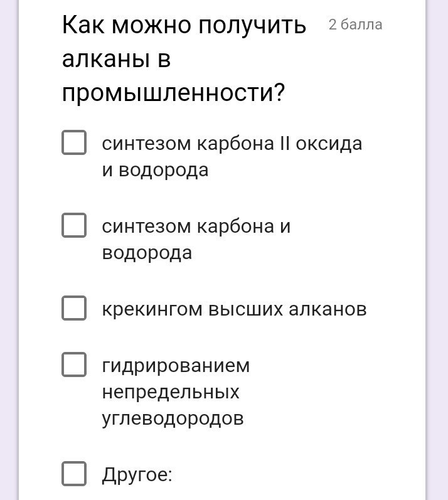Tick the checkbox for синтезом карбона и водорода
This screenshot has width=448, height=500.
click(x=74, y=225)
